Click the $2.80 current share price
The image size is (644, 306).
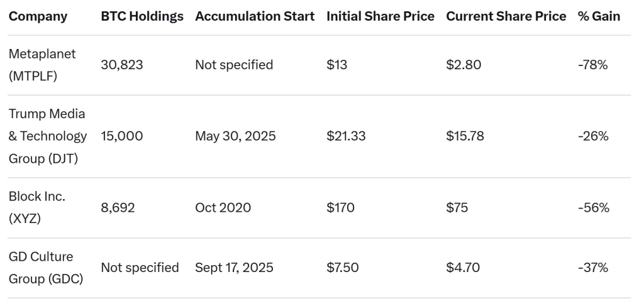click(x=463, y=65)
